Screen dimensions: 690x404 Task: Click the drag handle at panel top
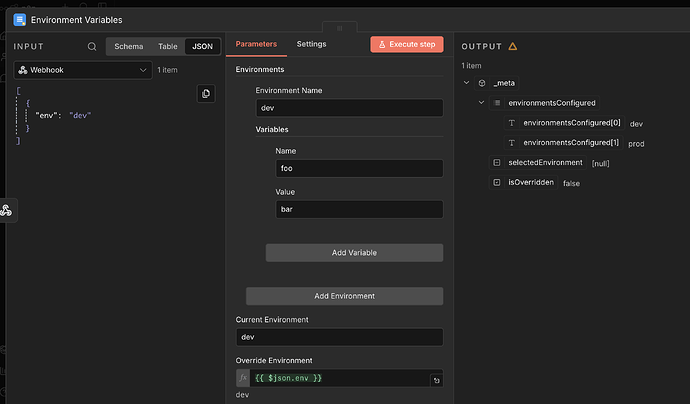click(339, 28)
